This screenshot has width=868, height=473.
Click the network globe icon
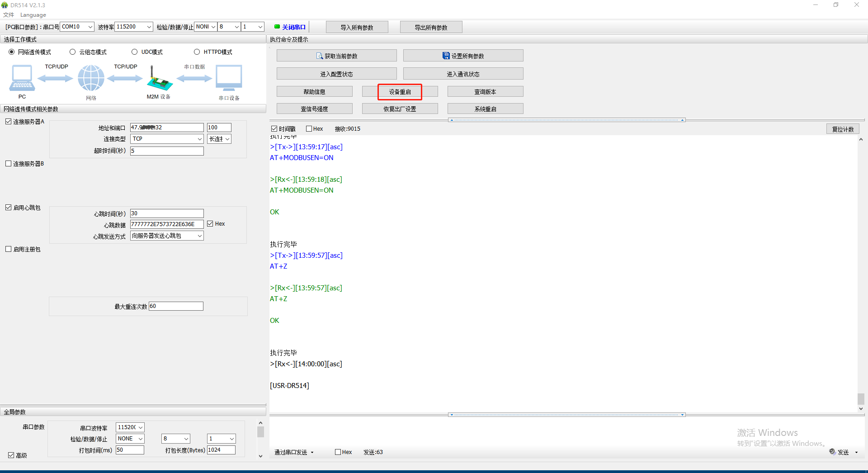click(91, 78)
